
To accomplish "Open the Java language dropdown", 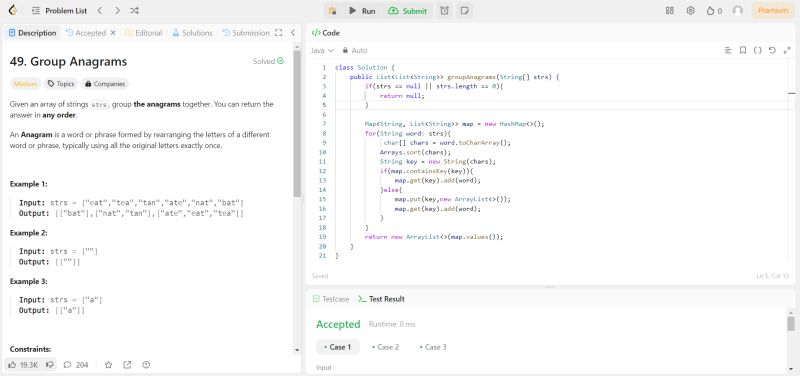I will [x=322, y=51].
